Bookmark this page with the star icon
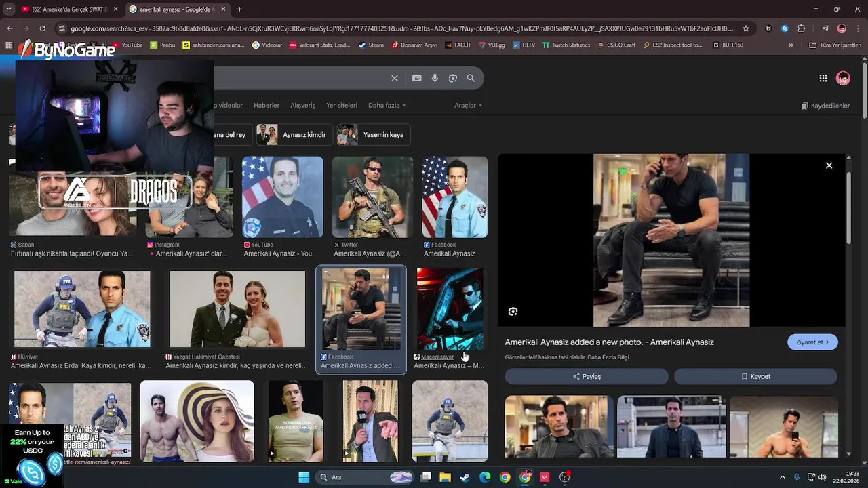 click(x=746, y=28)
